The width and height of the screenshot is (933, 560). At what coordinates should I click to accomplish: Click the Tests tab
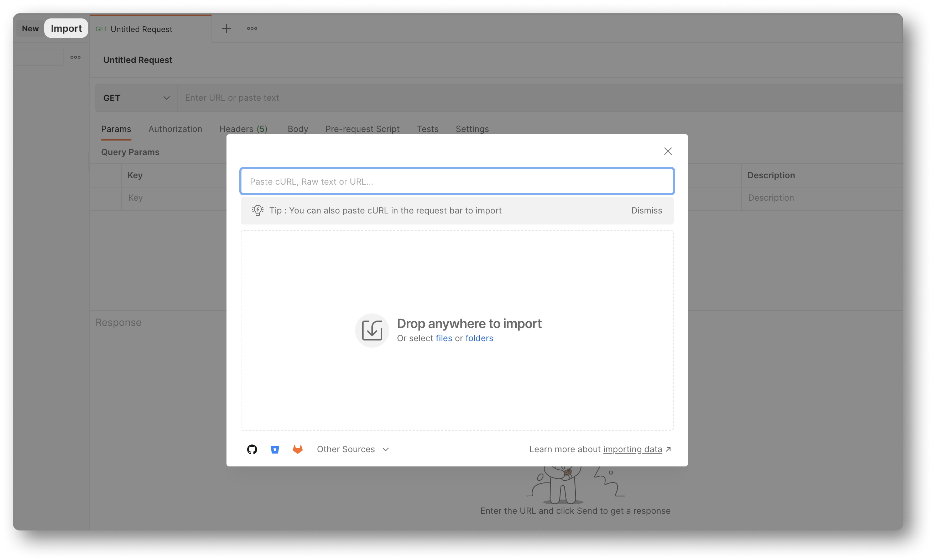click(427, 129)
